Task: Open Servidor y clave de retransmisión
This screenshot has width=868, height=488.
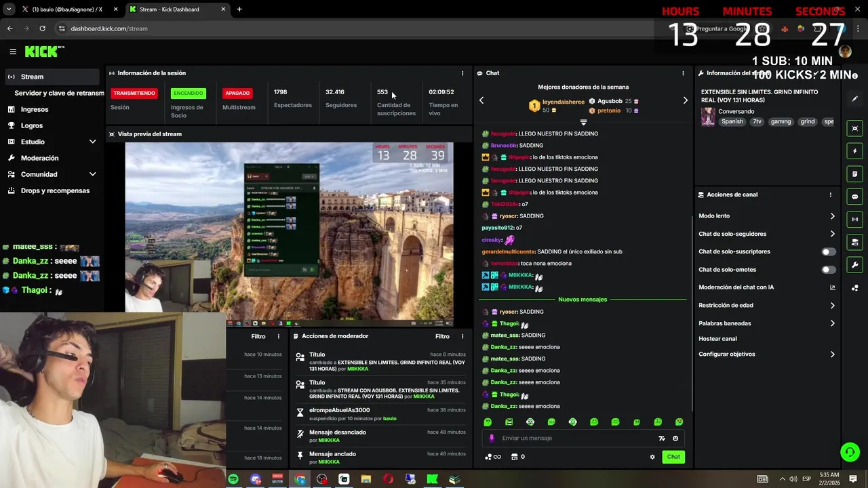Action: [59, 93]
